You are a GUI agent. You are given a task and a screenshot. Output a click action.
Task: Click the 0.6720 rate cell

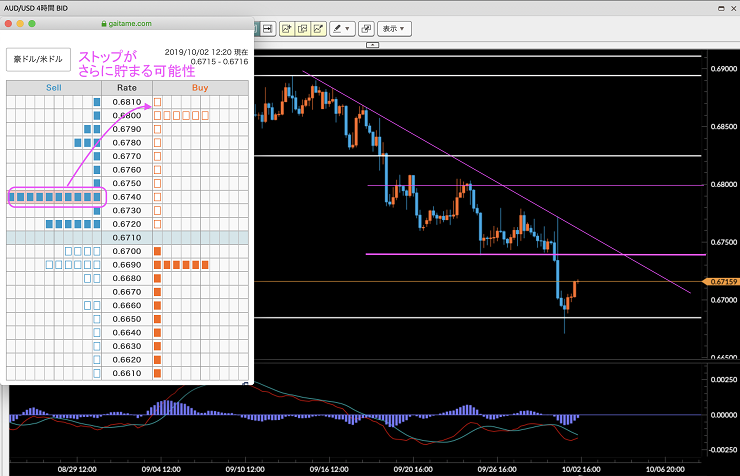127,224
